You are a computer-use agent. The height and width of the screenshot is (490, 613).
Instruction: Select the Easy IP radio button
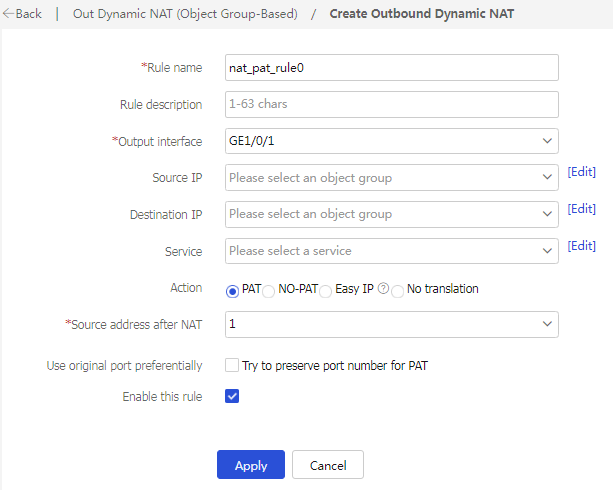pos(325,292)
